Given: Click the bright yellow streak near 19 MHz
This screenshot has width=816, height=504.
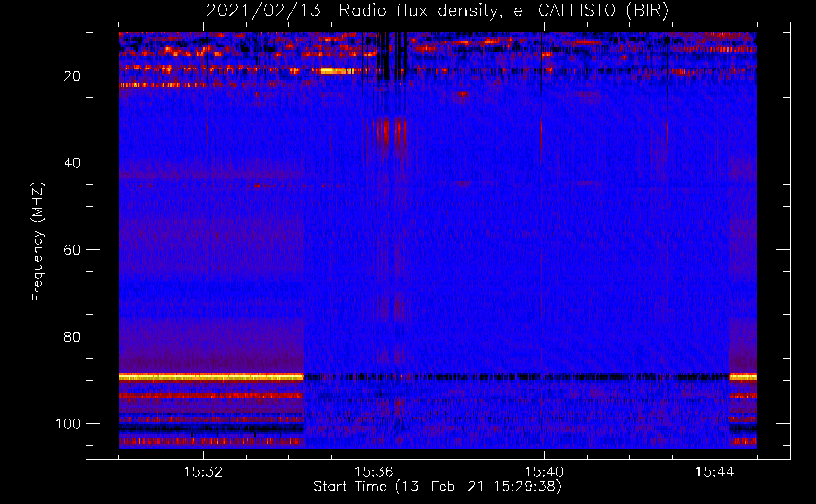Looking at the screenshot, I should [x=337, y=71].
